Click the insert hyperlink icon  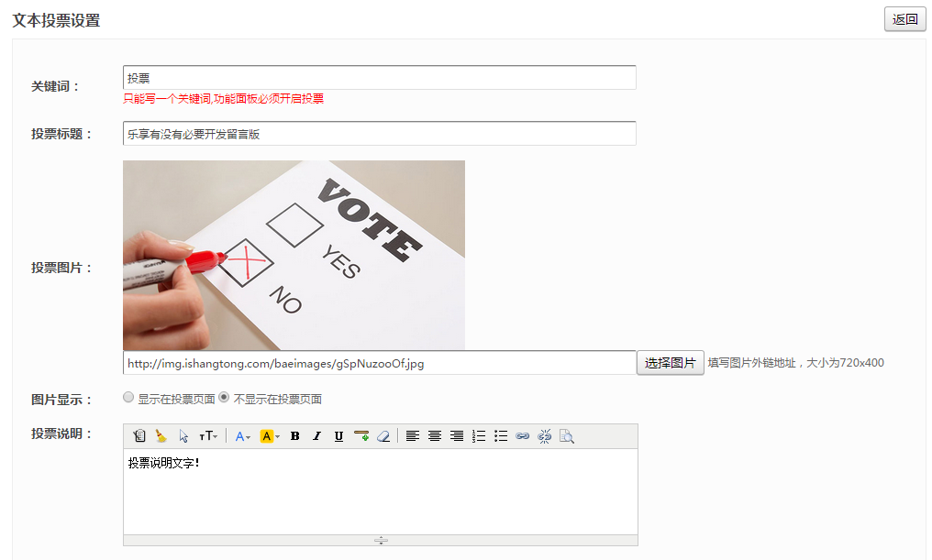[523, 436]
